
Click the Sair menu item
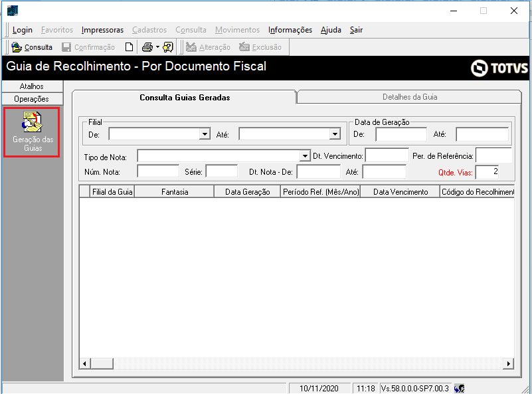click(356, 30)
